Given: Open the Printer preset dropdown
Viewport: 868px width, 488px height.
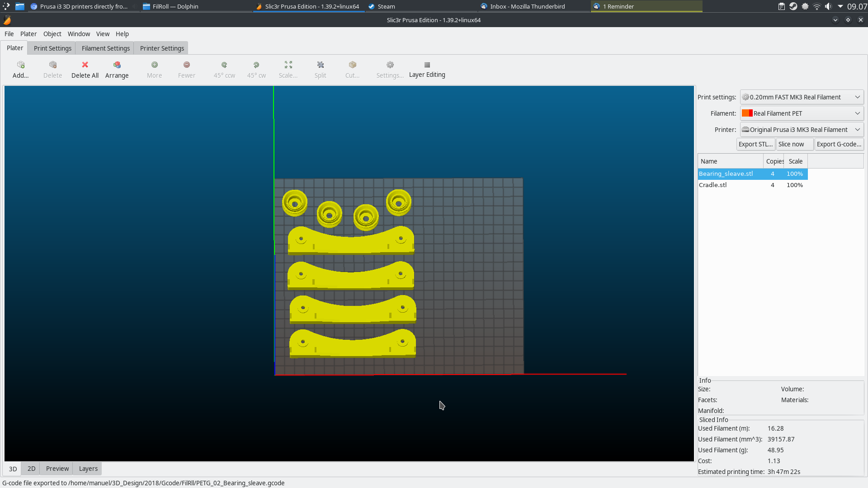Looking at the screenshot, I should 802,130.
